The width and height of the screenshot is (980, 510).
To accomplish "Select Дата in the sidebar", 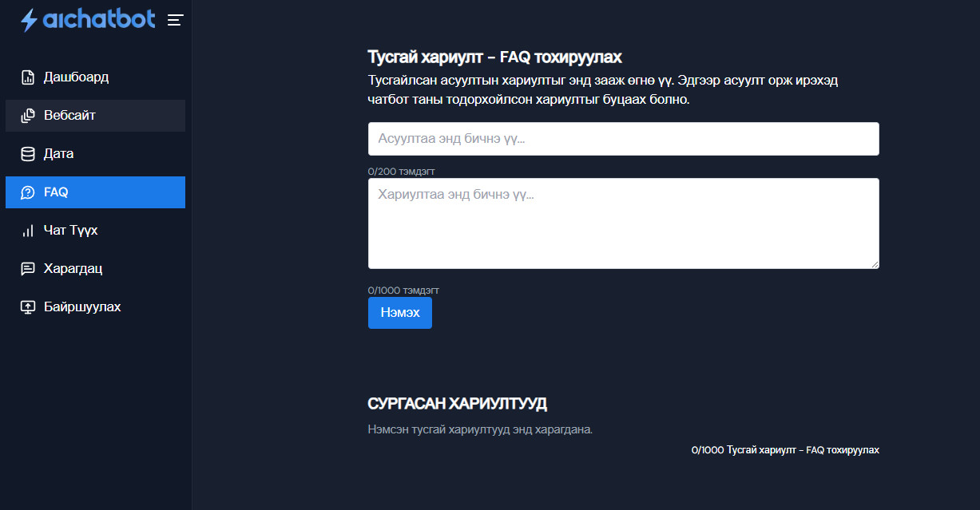I will pyautogui.click(x=58, y=154).
